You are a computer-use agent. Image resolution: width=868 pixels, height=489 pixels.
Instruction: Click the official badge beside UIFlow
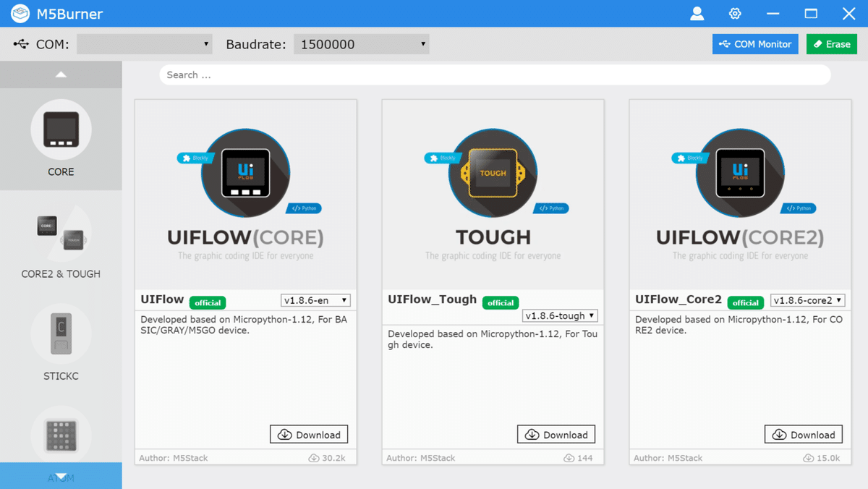tap(208, 302)
